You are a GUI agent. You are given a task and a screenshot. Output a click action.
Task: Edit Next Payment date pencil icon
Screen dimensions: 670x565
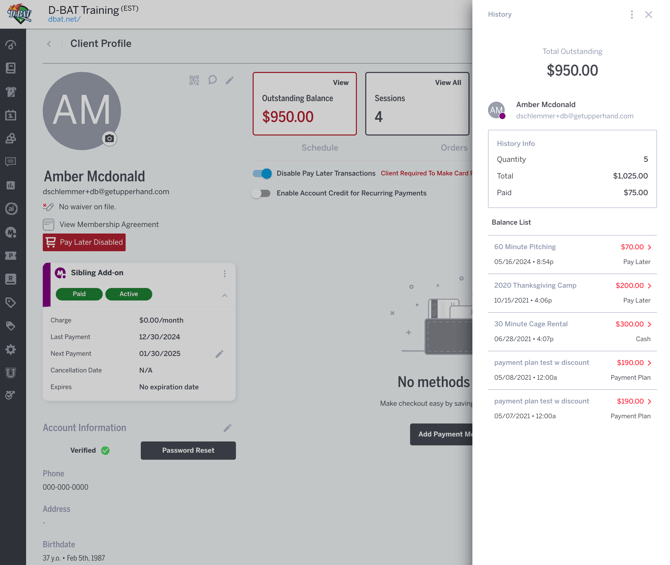219,354
